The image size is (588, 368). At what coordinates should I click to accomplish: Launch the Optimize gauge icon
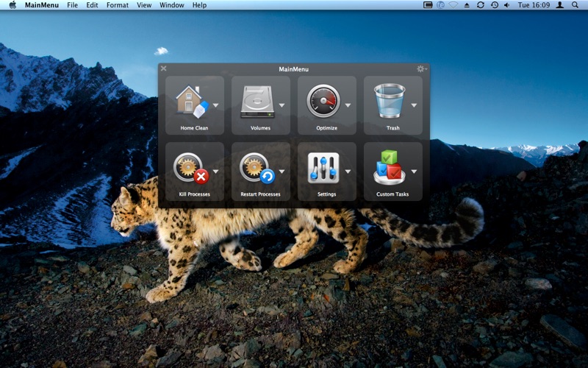click(x=323, y=102)
